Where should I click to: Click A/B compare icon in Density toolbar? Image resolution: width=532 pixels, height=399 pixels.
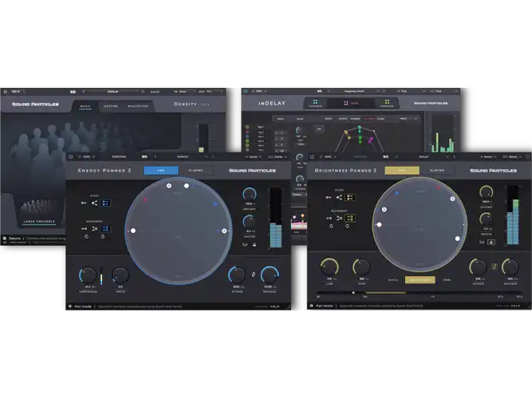coord(73,92)
